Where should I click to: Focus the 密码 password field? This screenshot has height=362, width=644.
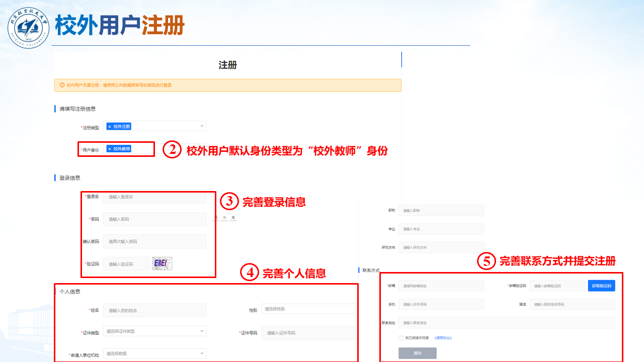(154, 219)
